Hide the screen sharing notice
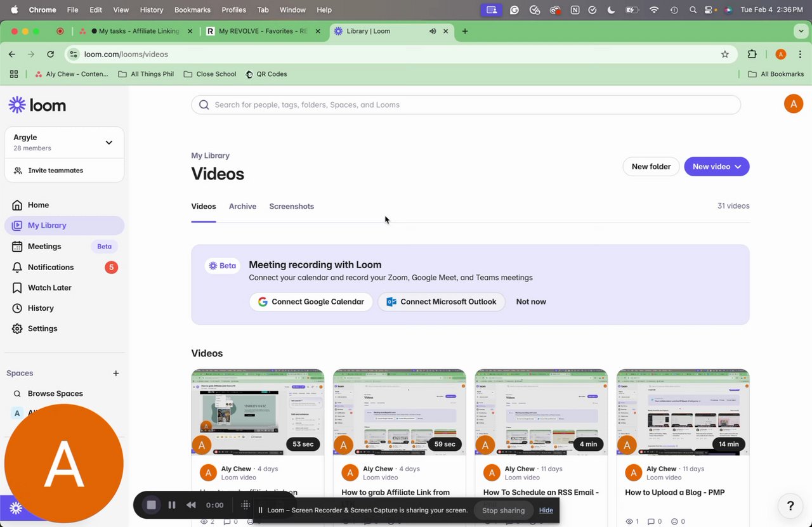812x527 pixels. [546, 511]
